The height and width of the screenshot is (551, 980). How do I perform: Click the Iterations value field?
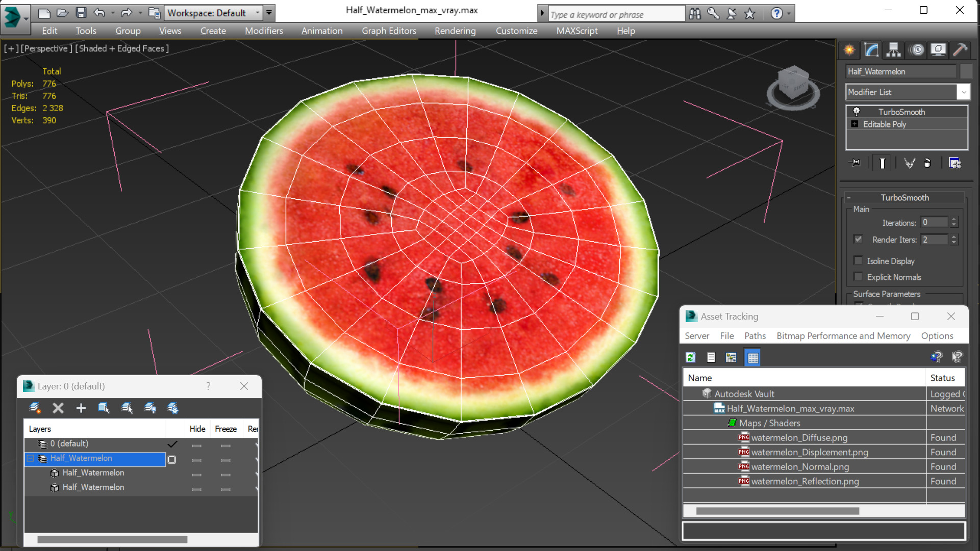(x=935, y=222)
